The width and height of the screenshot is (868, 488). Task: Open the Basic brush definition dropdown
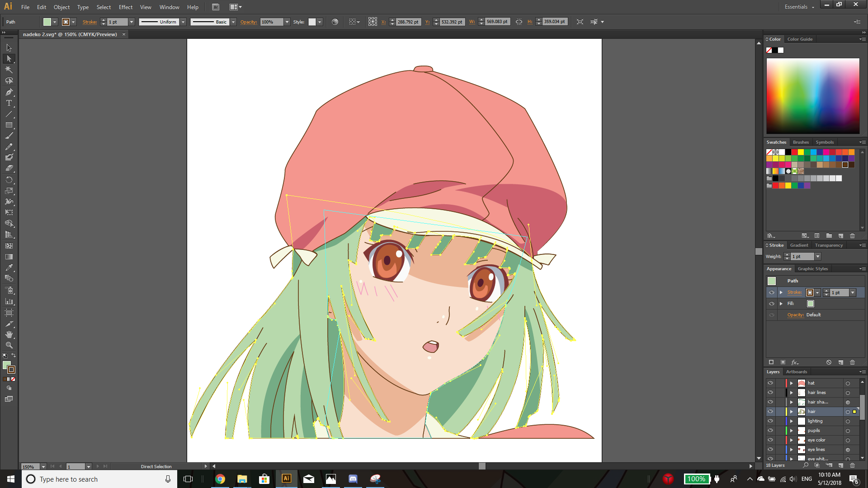233,22
